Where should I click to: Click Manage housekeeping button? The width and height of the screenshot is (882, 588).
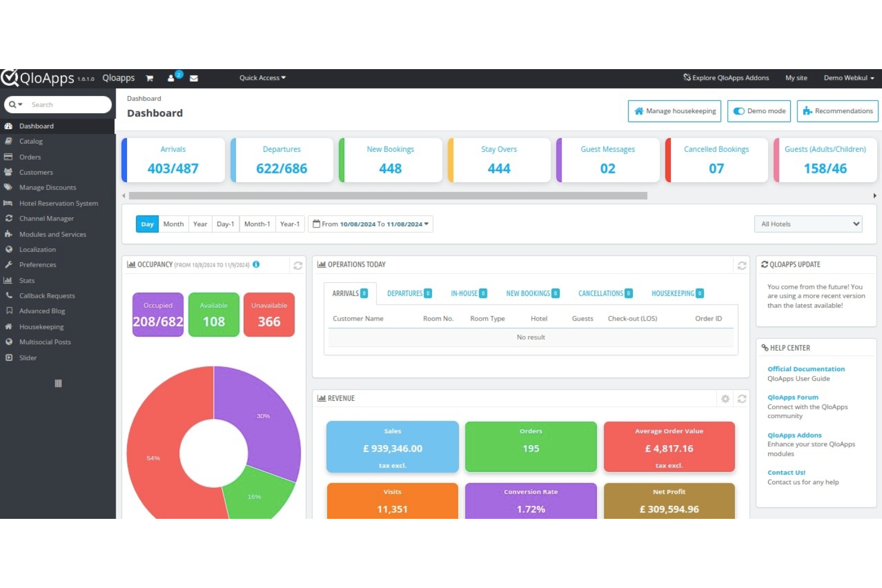[675, 111]
